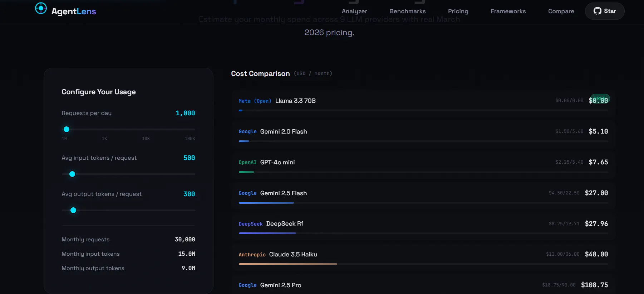This screenshot has width=644, height=294.
Task: Click the Cost Comparison heading
Action: pos(260,73)
